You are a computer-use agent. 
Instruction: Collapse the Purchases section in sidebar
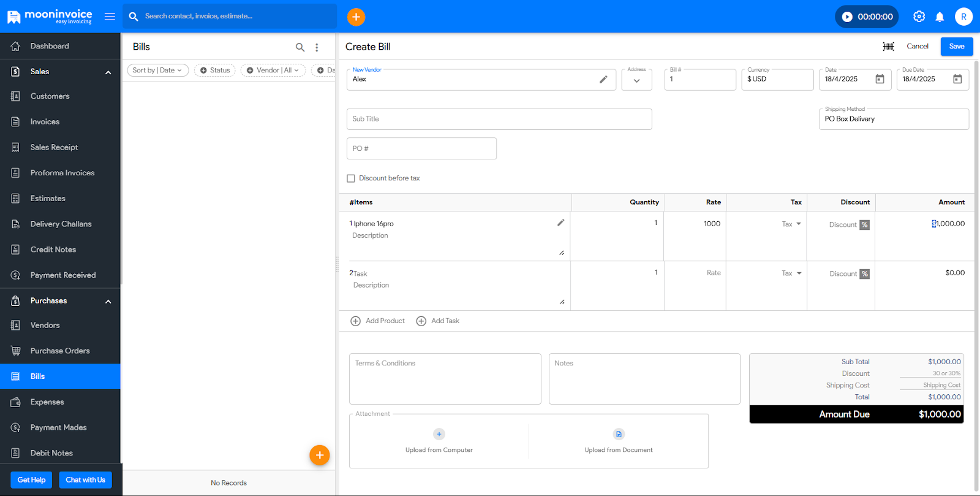pyautogui.click(x=108, y=302)
